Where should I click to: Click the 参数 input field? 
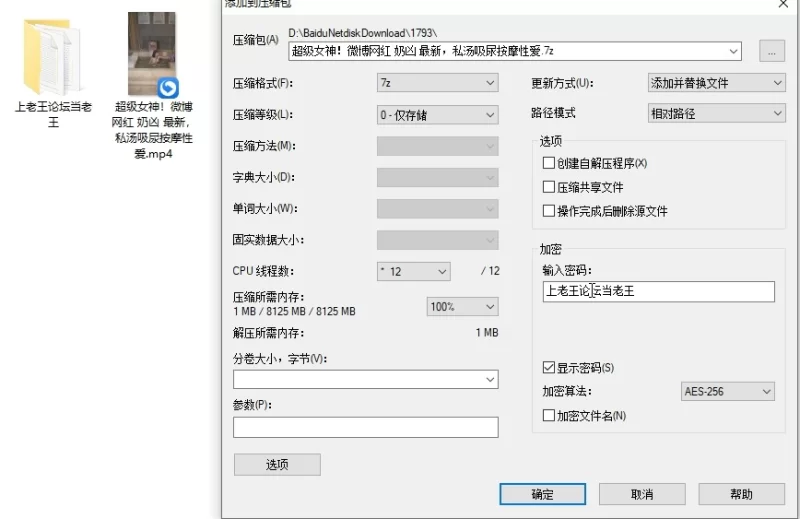pyautogui.click(x=365, y=427)
